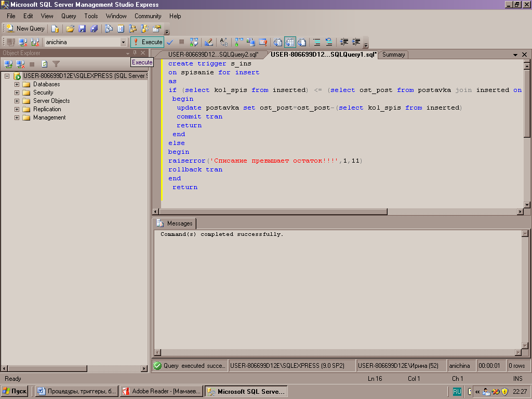The image size is (532, 399).
Task: Click Object Explorer Connect icon
Action: [8, 64]
